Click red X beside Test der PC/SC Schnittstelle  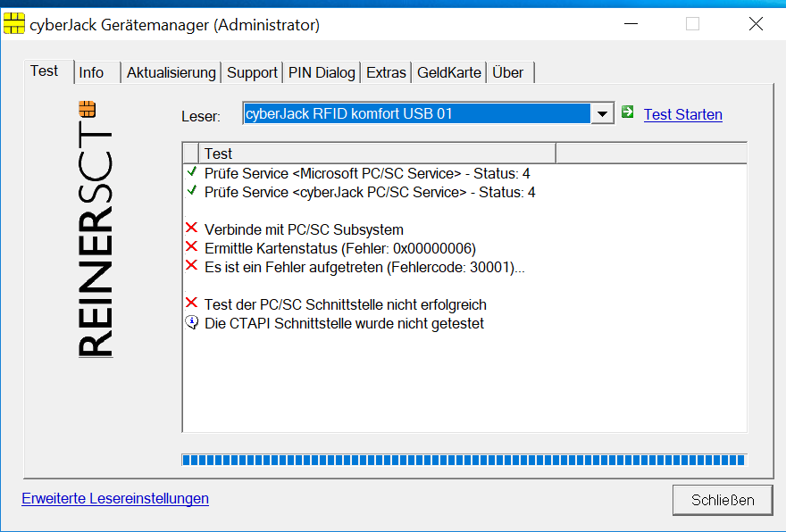point(191,303)
